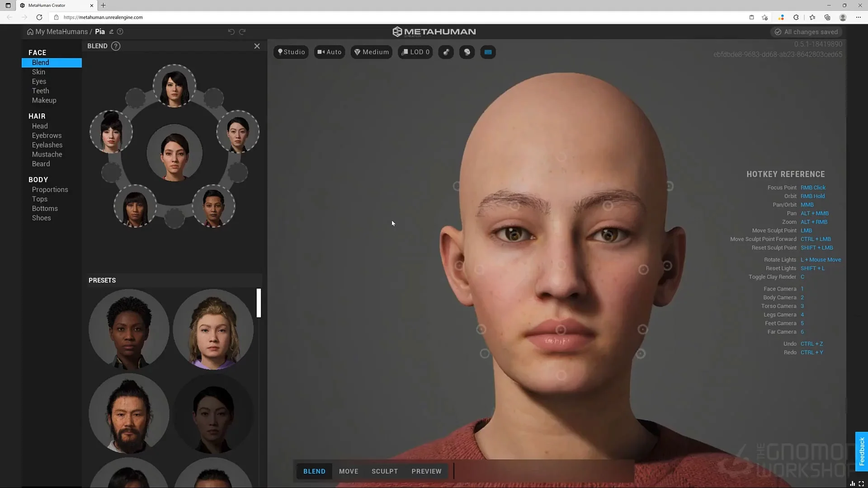Open the Beard settings
The height and width of the screenshot is (488, 868).
41,164
